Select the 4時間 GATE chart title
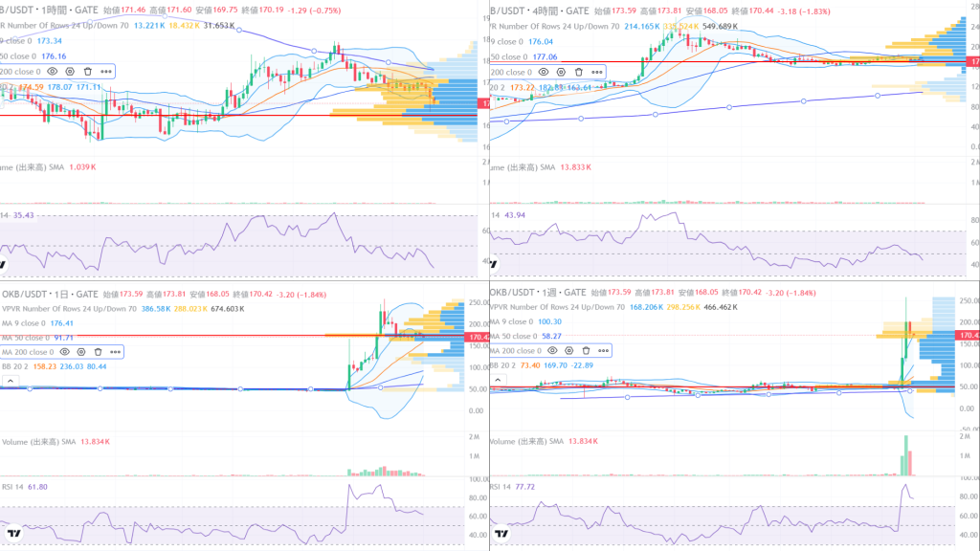This screenshot has height=551, width=980. (540, 11)
